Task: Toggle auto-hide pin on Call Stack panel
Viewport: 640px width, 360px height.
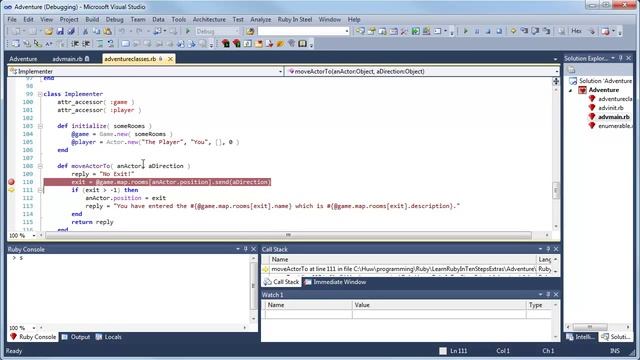Action: click(x=548, y=249)
